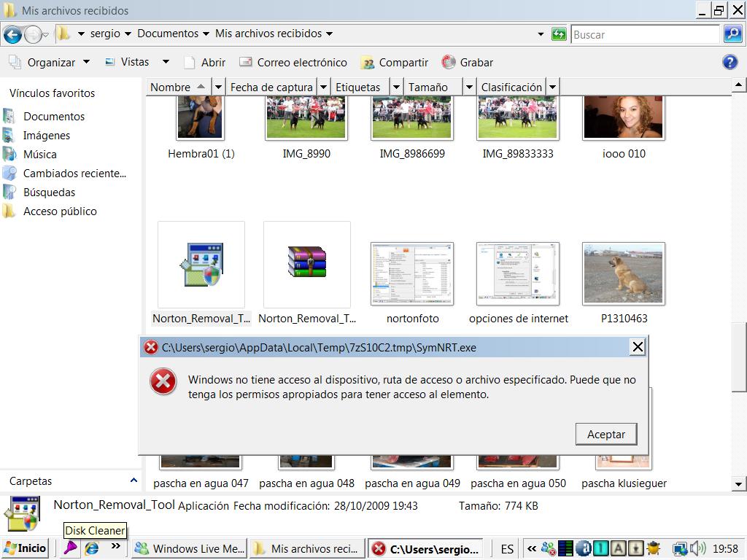The image size is (747, 560).
Task: Click the refresh icon beside address bar
Action: 559,34
